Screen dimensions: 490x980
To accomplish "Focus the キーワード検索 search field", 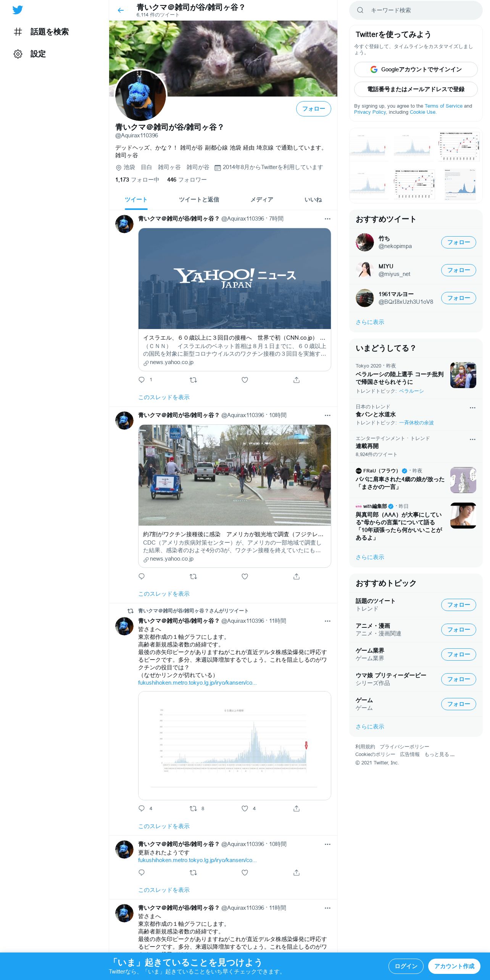I will [x=416, y=10].
